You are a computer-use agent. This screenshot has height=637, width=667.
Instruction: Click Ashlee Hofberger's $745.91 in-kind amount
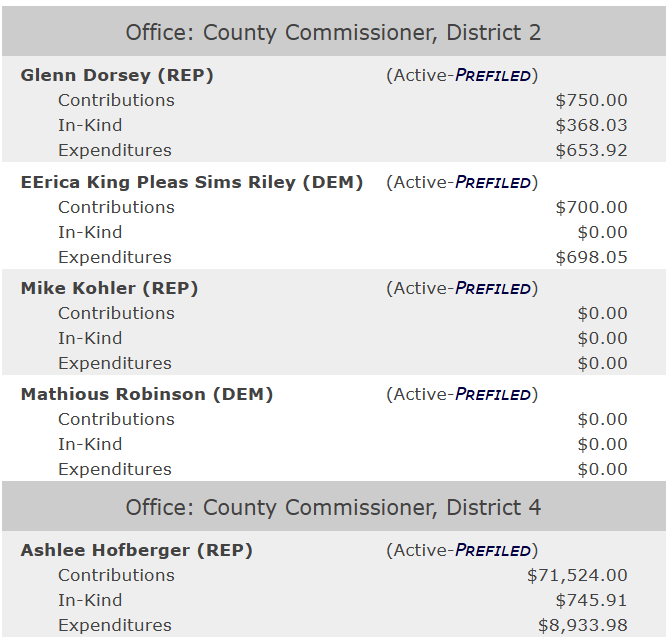tap(591, 600)
